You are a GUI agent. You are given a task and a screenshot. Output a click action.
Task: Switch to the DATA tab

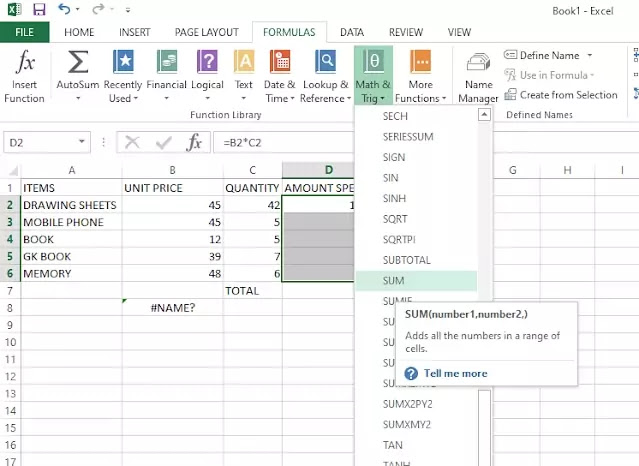pos(352,32)
